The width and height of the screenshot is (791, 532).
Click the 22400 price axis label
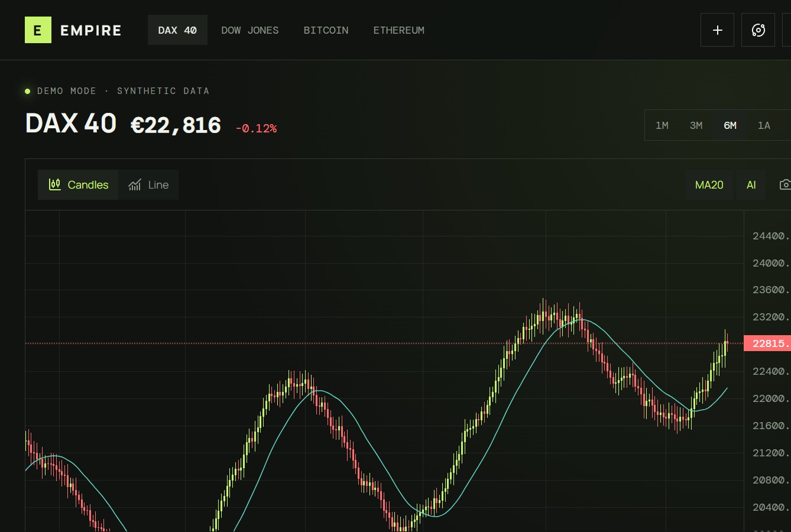[x=771, y=371]
